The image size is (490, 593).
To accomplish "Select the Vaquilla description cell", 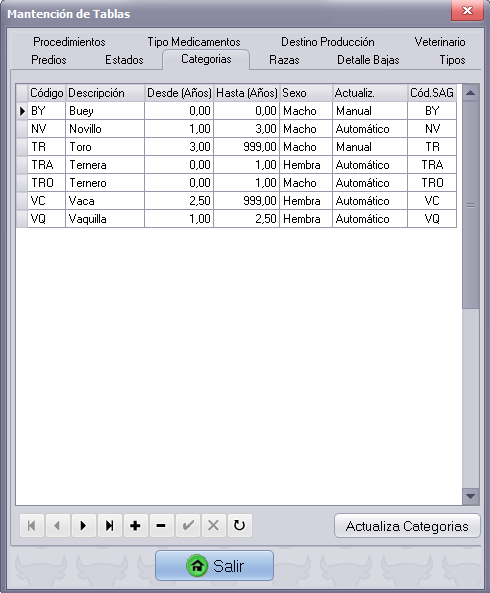I will [105, 219].
